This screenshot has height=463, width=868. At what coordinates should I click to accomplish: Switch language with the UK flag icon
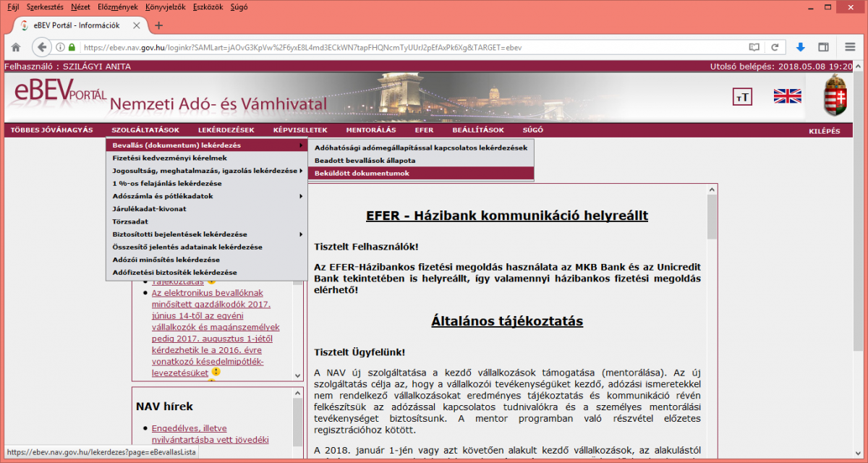point(787,96)
